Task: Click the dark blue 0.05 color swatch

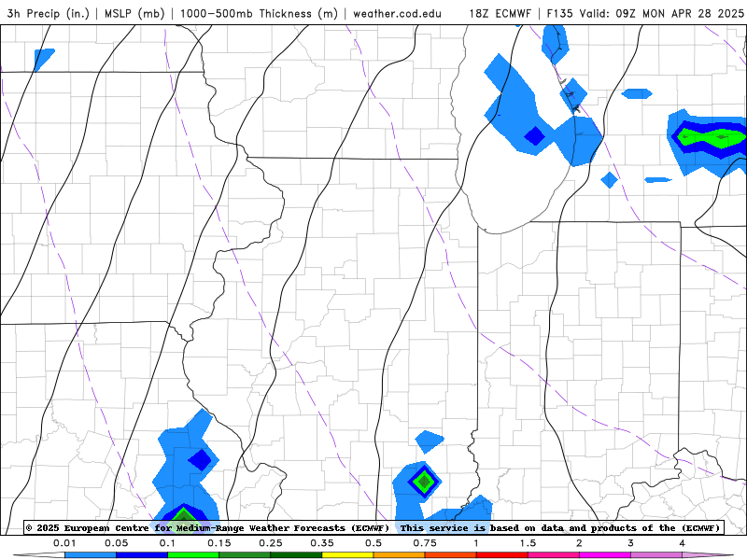Action: tap(142, 555)
